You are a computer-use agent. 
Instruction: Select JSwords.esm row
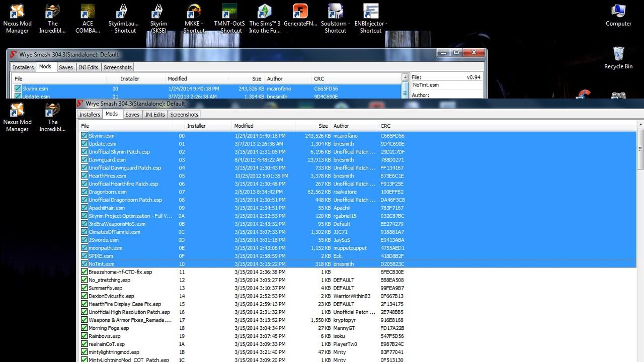(x=357, y=240)
